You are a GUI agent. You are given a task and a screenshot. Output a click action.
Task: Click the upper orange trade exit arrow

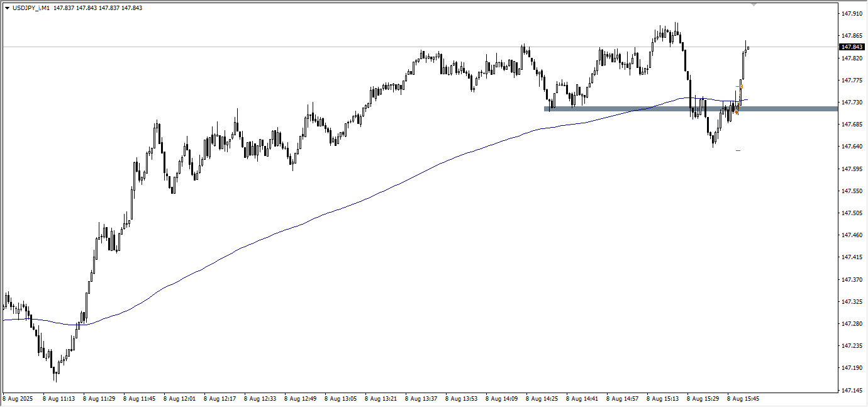coord(741,86)
